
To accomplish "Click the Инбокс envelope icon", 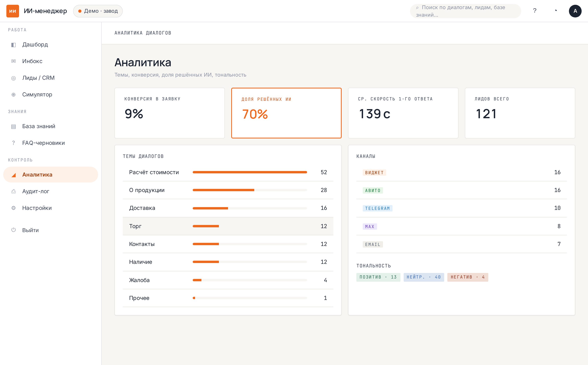I will [14, 61].
